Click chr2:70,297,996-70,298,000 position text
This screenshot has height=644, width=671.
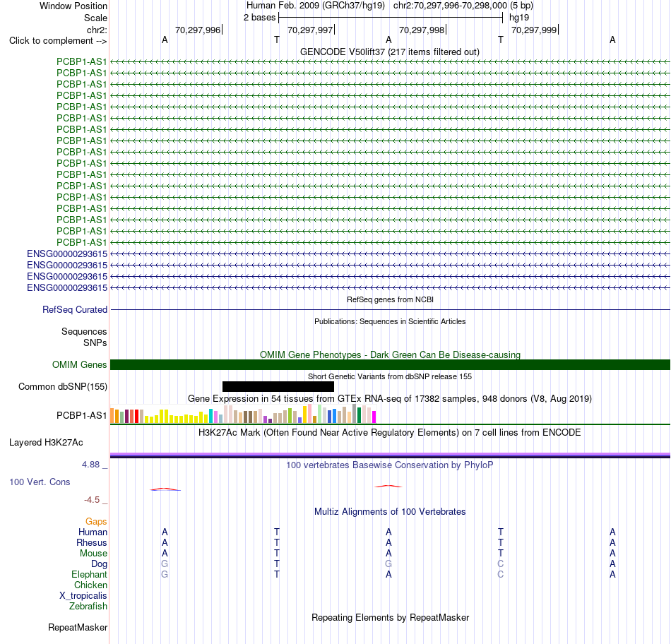(x=450, y=6)
